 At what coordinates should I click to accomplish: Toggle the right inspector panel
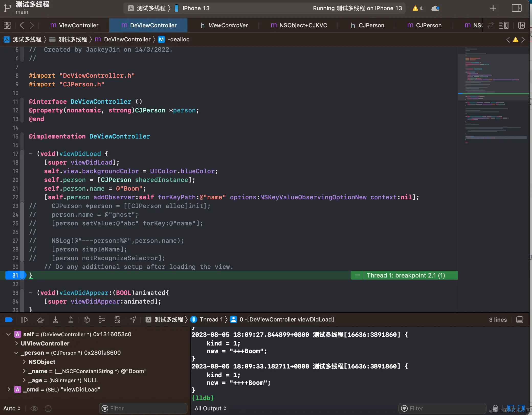[x=517, y=8]
